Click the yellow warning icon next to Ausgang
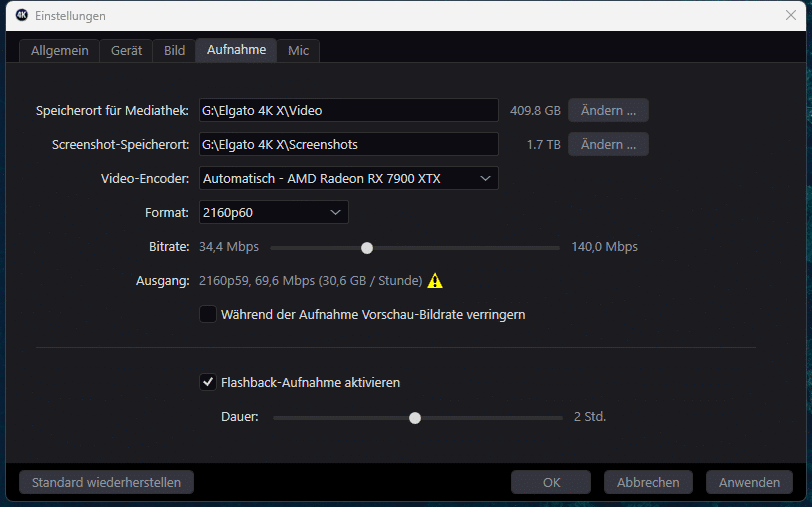This screenshot has width=812, height=507. coord(435,281)
